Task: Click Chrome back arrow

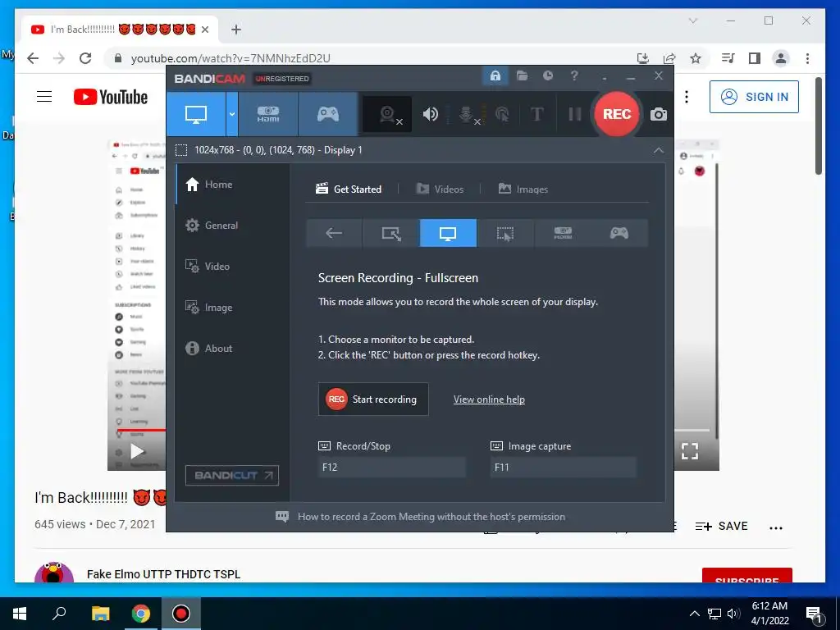Action: click(x=33, y=58)
